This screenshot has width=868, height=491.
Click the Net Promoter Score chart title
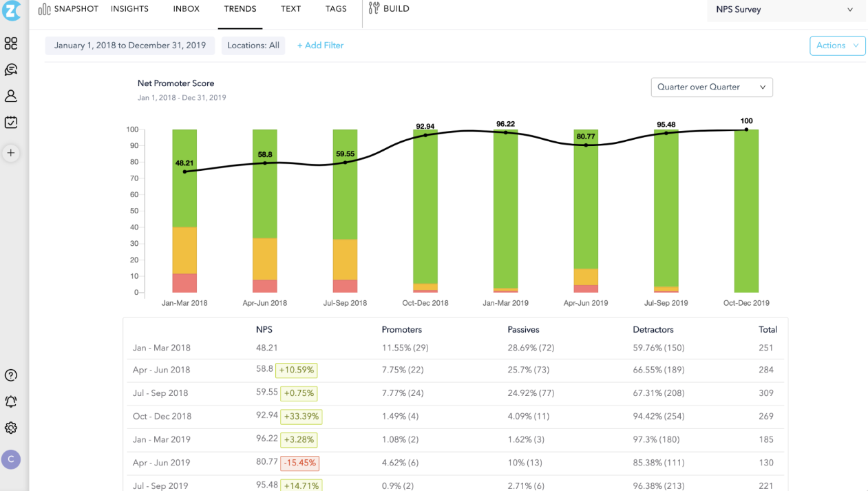176,83
